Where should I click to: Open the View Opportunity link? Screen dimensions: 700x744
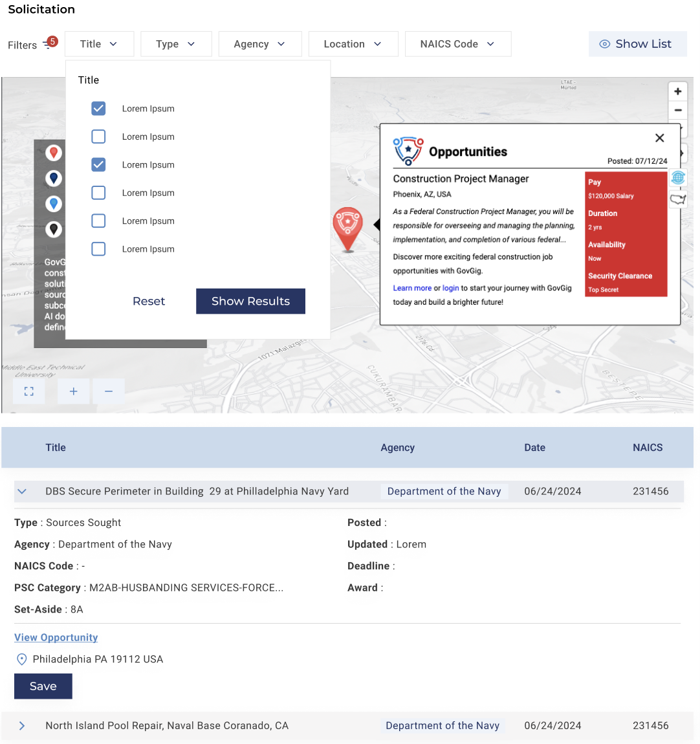(x=56, y=638)
